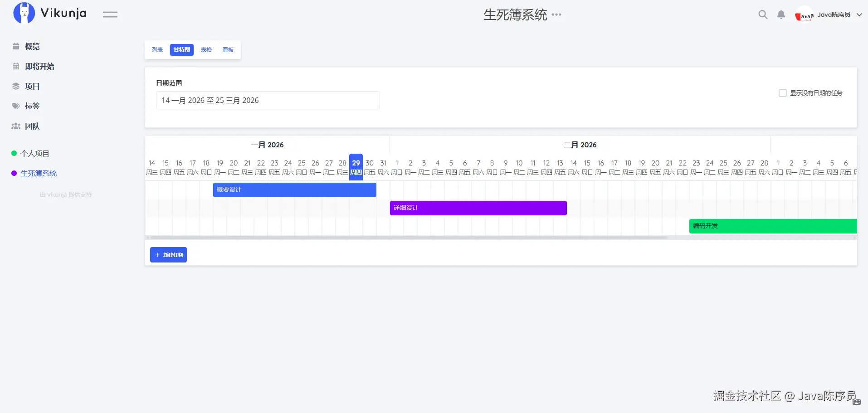Viewport: 868px width, 413px height.
Task: Open 即将开始 in the sidebar
Action: coord(39,66)
